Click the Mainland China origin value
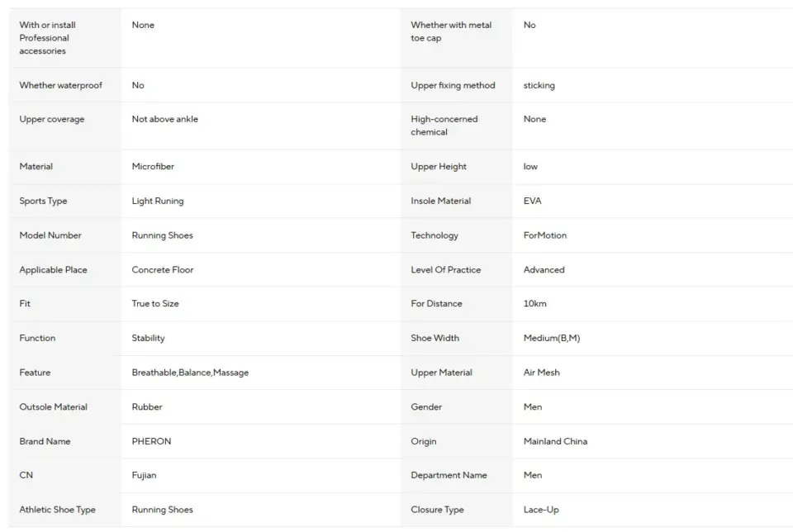The height and width of the screenshot is (532, 793). [555, 441]
